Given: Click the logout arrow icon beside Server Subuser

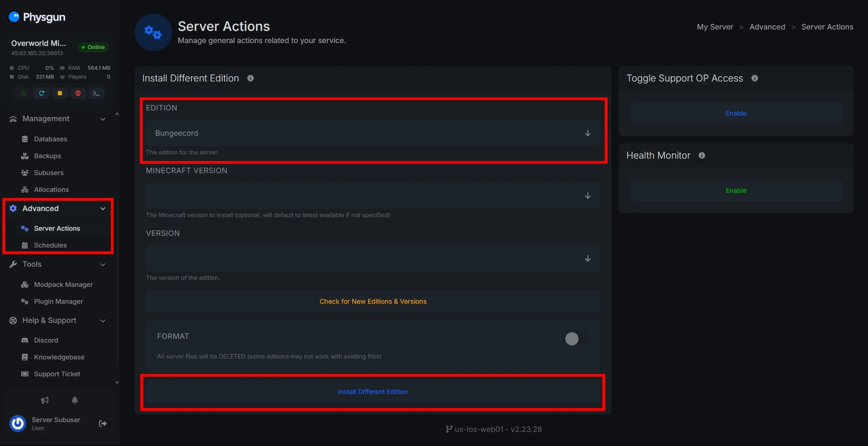Looking at the screenshot, I should [103, 424].
